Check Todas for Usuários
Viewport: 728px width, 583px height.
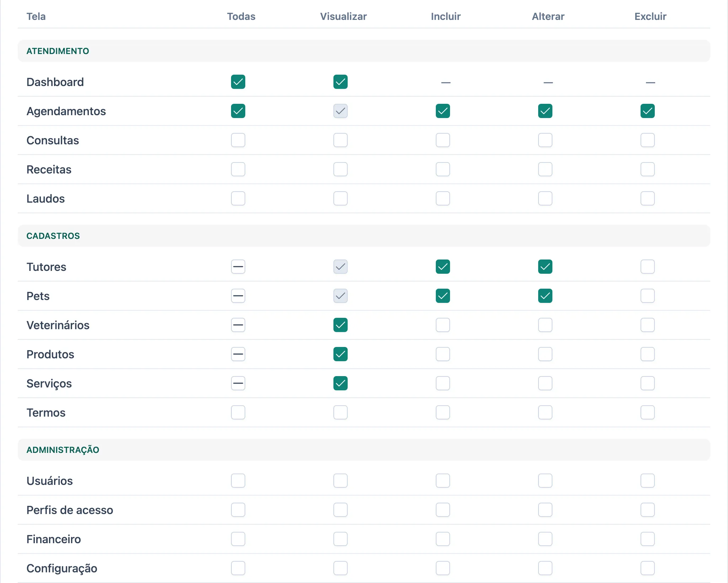tap(238, 481)
